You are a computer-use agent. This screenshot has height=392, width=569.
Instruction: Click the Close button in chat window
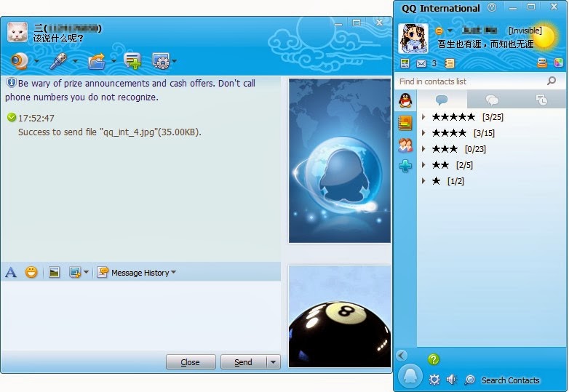191,362
